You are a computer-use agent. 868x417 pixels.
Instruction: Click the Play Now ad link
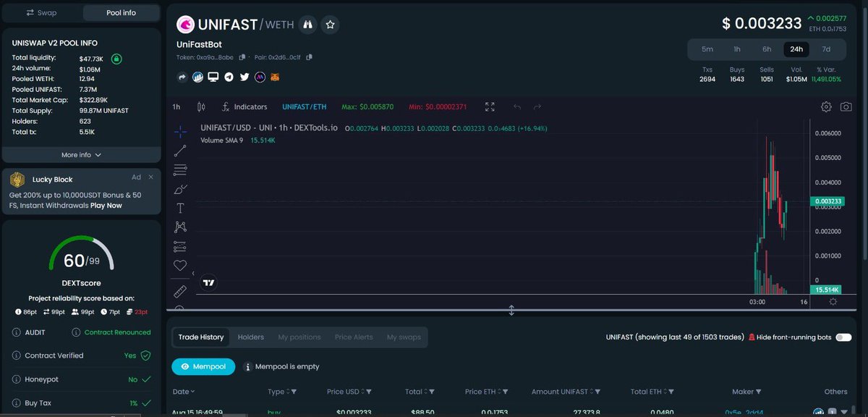(x=106, y=206)
